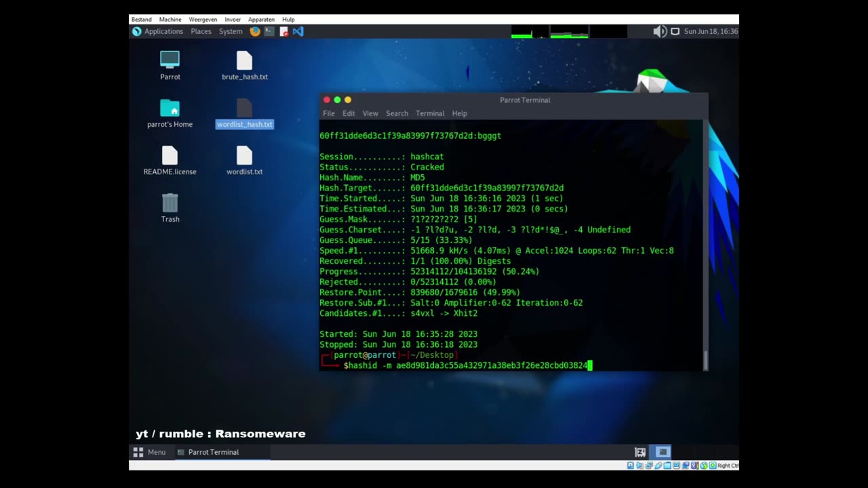
Task: Open VirtualBox Hulp menu
Action: coord(288,20)
